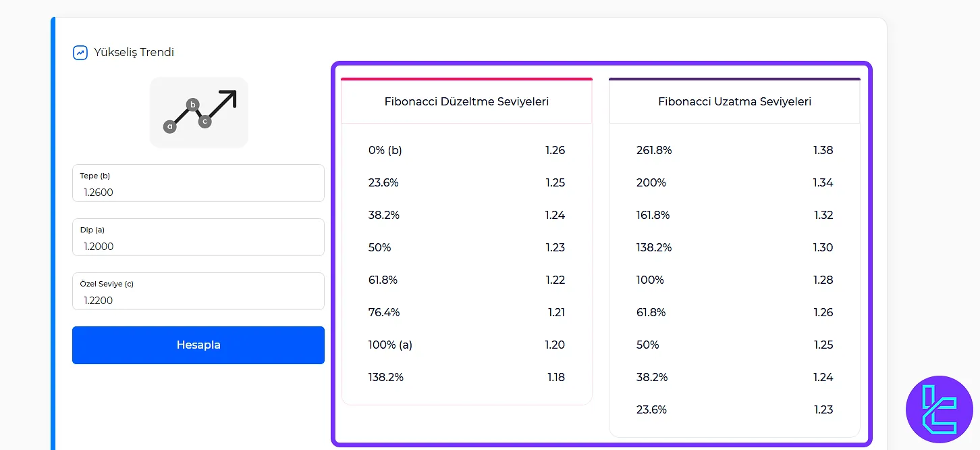
Task: Click the pink accent bar above the retracement table
Action: pos(466,78)
